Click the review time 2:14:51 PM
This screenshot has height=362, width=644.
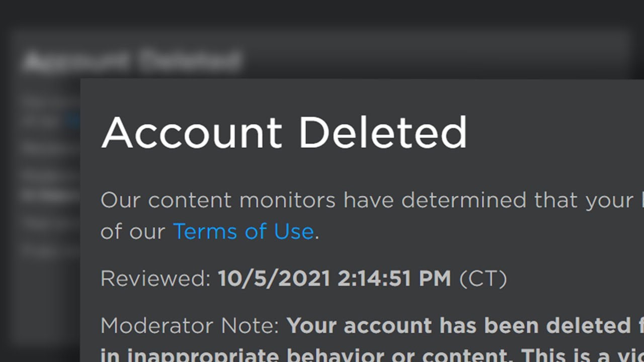pyautogui.click(x=394, y=279)
